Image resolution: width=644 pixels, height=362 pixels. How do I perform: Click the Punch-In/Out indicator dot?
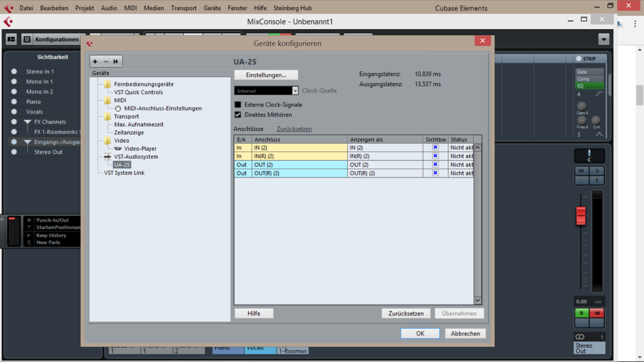pos(29,220)
